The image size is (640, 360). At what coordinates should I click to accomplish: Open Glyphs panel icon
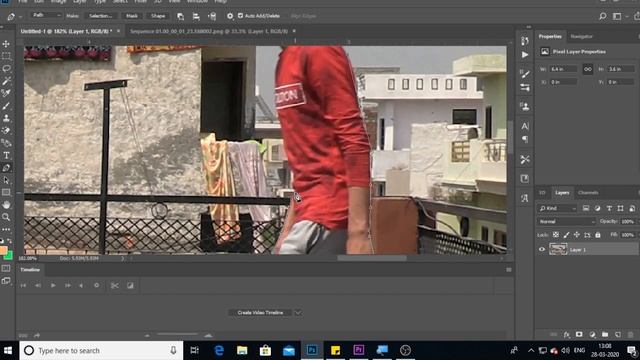525,198
